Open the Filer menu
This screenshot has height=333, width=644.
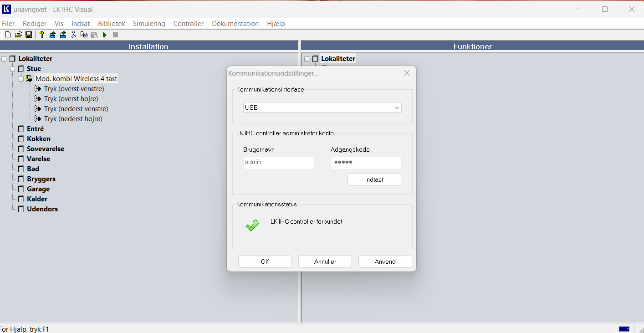(x=8, y=24)
